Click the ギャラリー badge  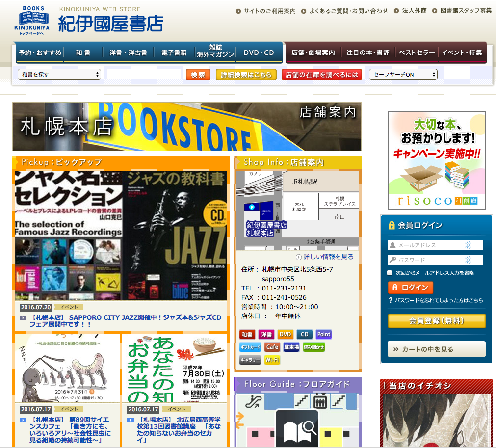[x=250, y=360]
